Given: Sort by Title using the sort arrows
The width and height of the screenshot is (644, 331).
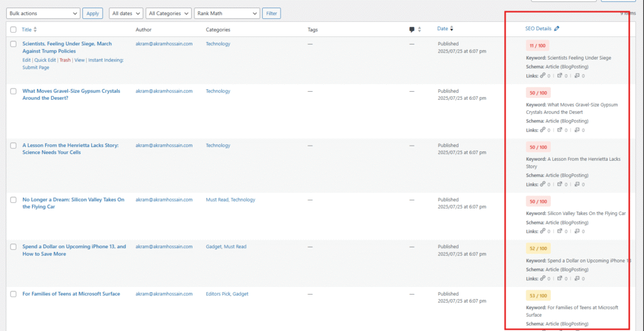Looking at the screenshot, I should 35,30.
